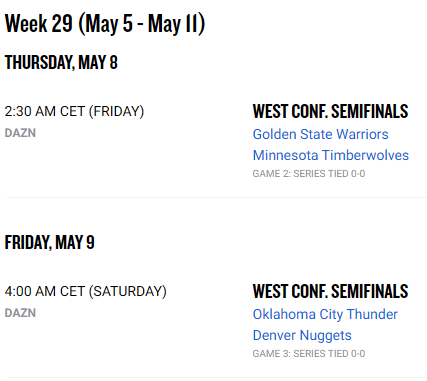Click the DAZN label under Friday's game

click(x=20, y=313)
